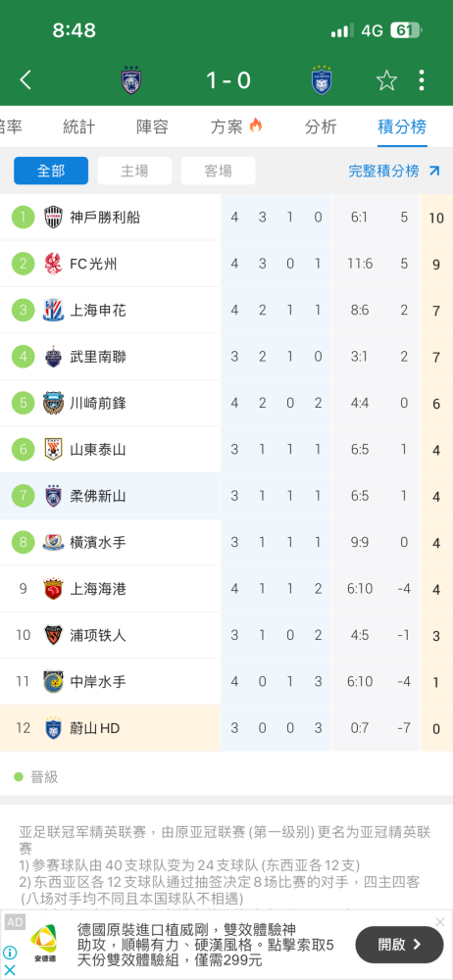Screen dimensions: 453x980
Task: Switch to the 統計 tab
Action: pyautogui.click(x=79, y=126)
